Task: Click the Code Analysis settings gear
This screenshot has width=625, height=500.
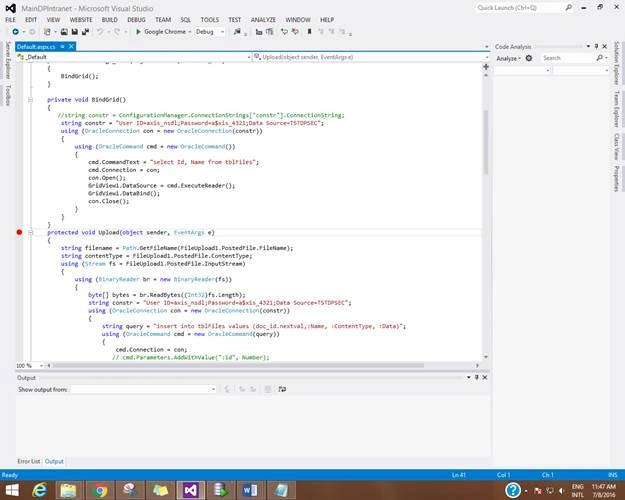Action: 529,58
